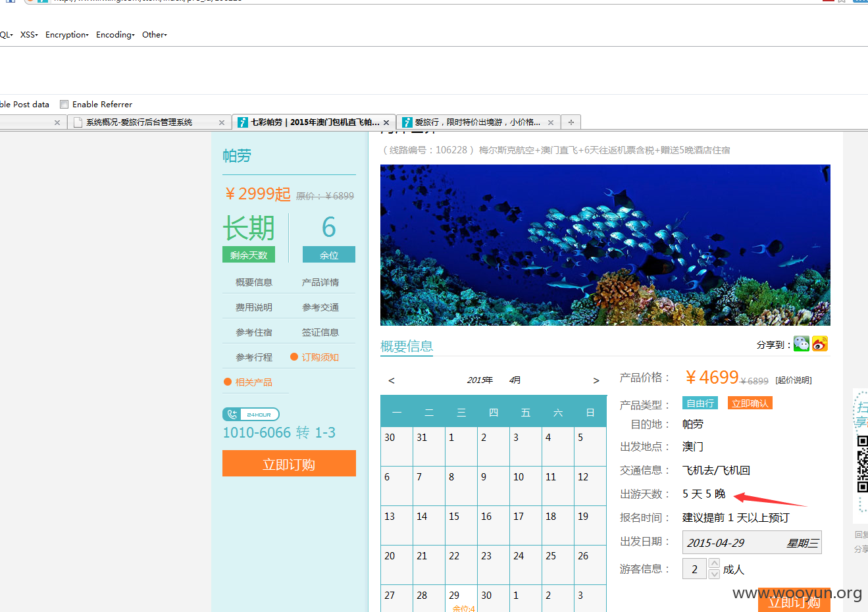
Task: Click the 5 天 5 晚 duration value
Action: [x=703, y=494]
